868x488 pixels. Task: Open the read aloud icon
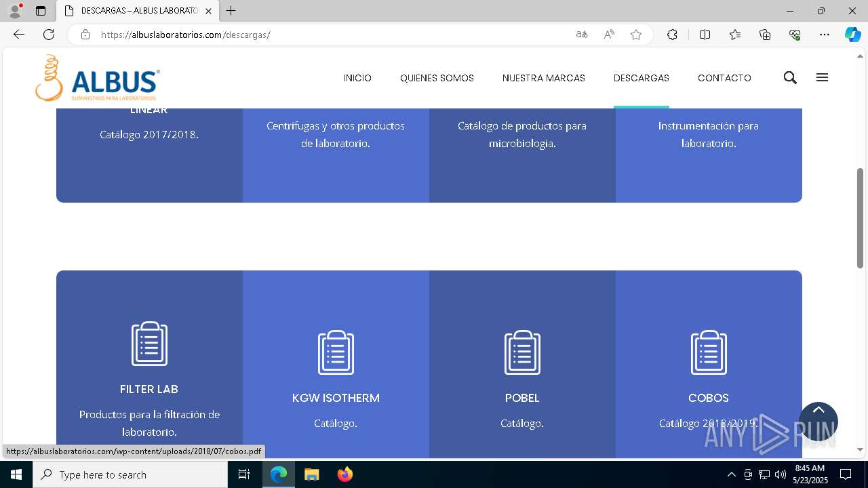(609, 35)
